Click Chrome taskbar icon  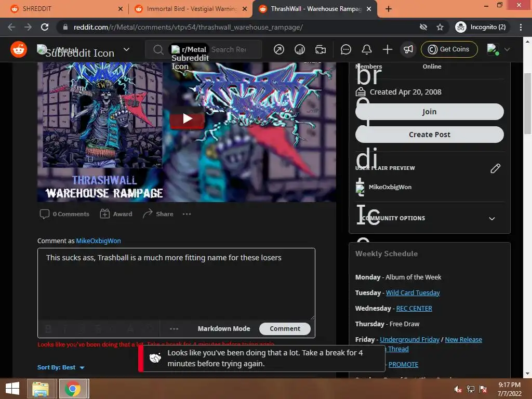[x=73, y=389]
